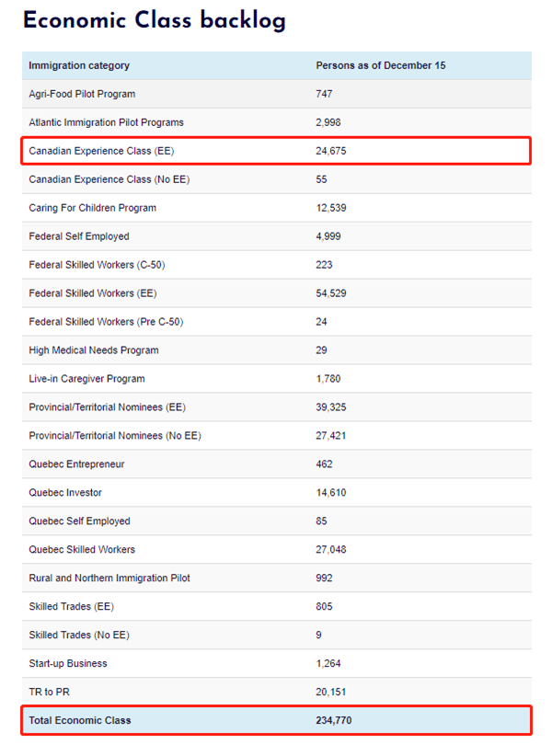Image resolution: width=552 pixels, height=756 pixels.
Task: Click Atlantic Immigration Pilot Programs entry
Action: click(x=106, y=122)
